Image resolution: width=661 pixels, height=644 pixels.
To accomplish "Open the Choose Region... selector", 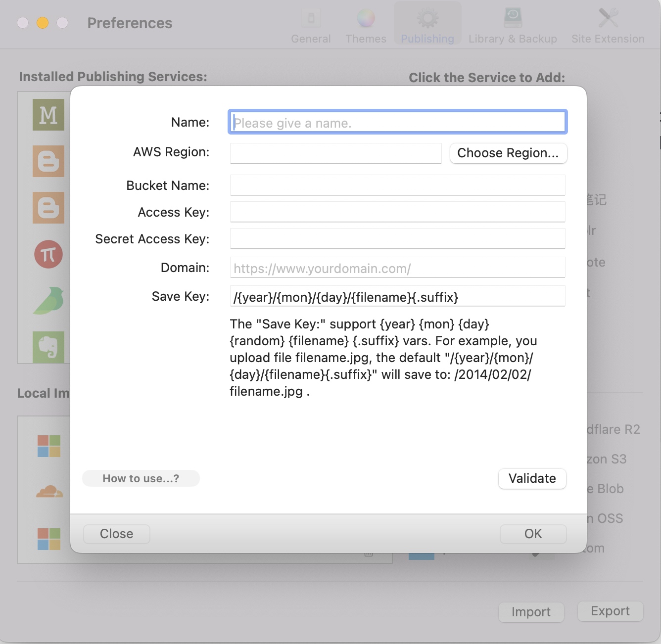I will click(x=508, y=153).
